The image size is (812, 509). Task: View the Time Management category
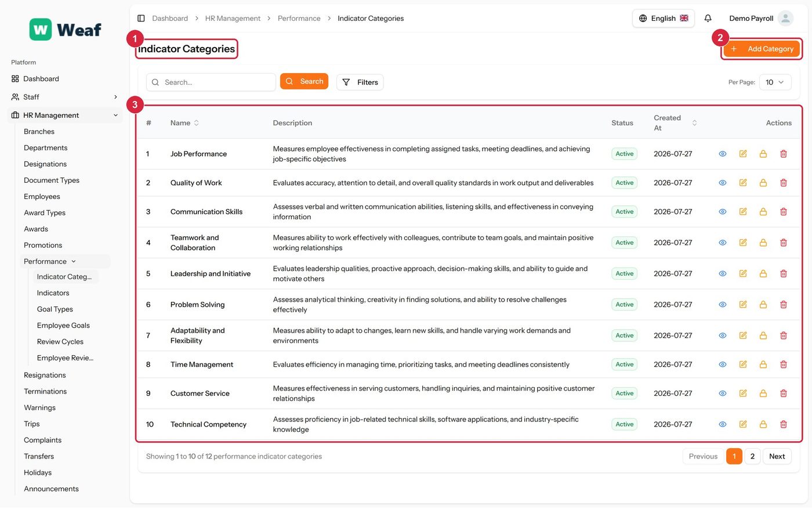click(x=723, y=364)
